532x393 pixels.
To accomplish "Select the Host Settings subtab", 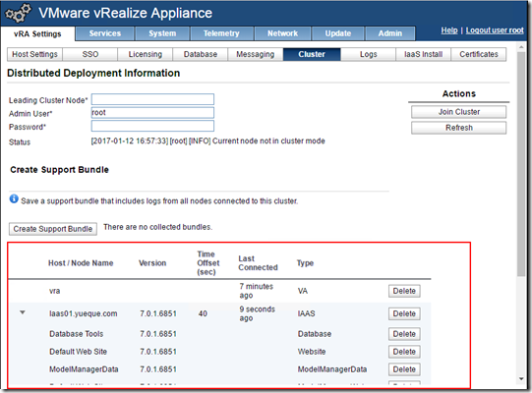I will pyautogui.click(x=34, y=54).
